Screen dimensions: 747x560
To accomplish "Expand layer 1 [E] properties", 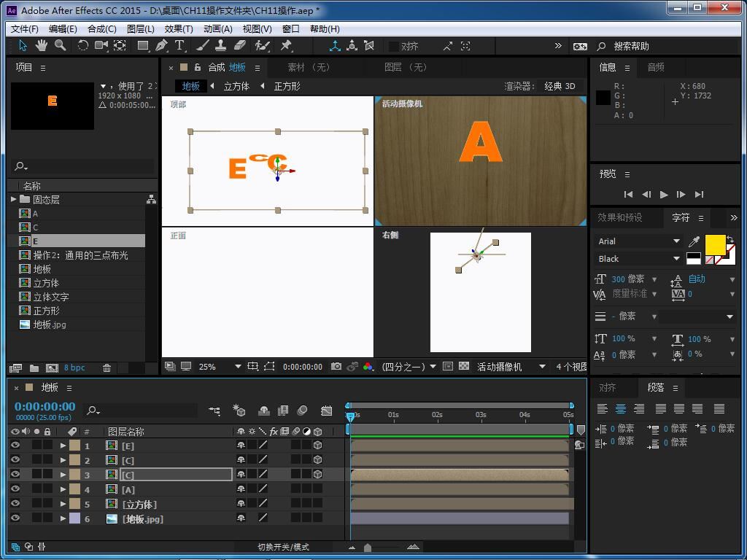I will [63, 446].
